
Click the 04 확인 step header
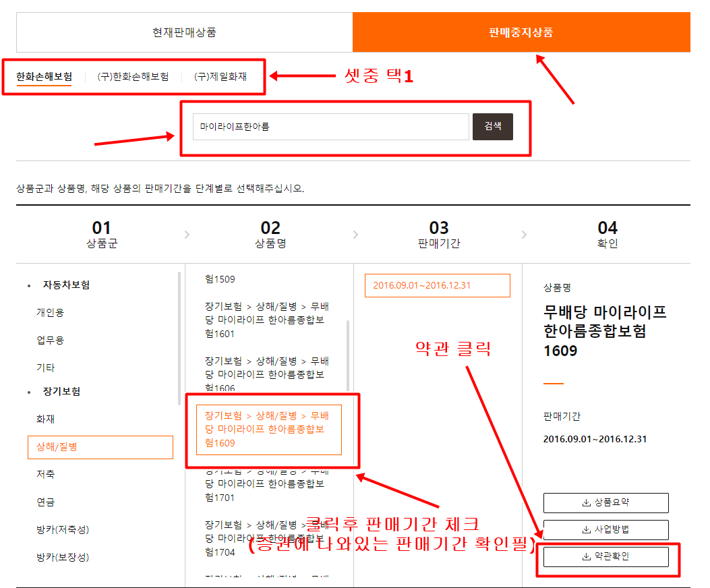point(608,234)
